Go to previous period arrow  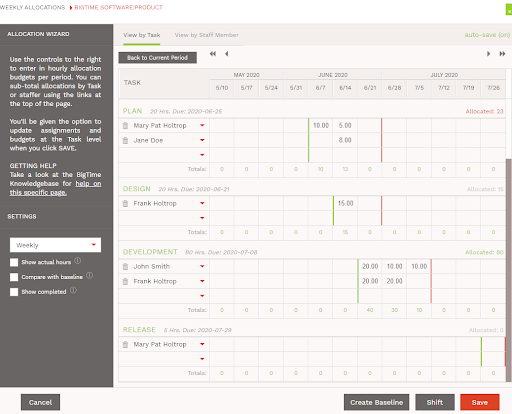pos(227,54)
